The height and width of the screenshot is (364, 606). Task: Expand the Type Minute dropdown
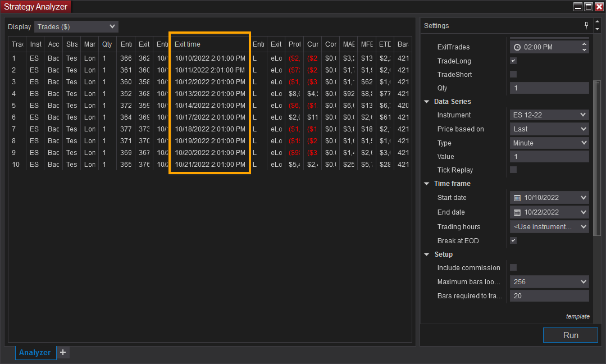click(549, 143)
